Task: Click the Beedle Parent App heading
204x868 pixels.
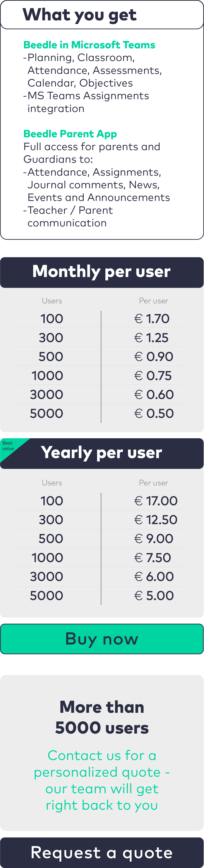Action: [x=70, y=134]
